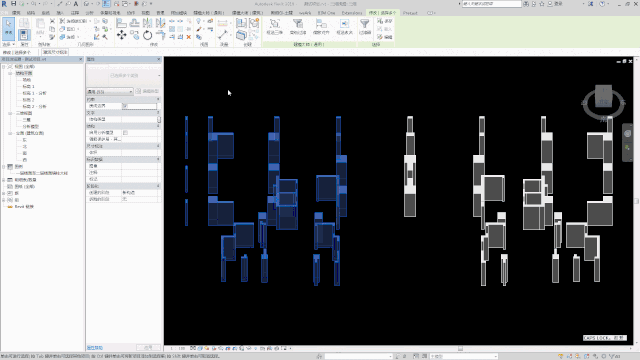Click the ViewCube top face
The height and width of the screenshot is (360, 640).
click(x=603, y=95)
